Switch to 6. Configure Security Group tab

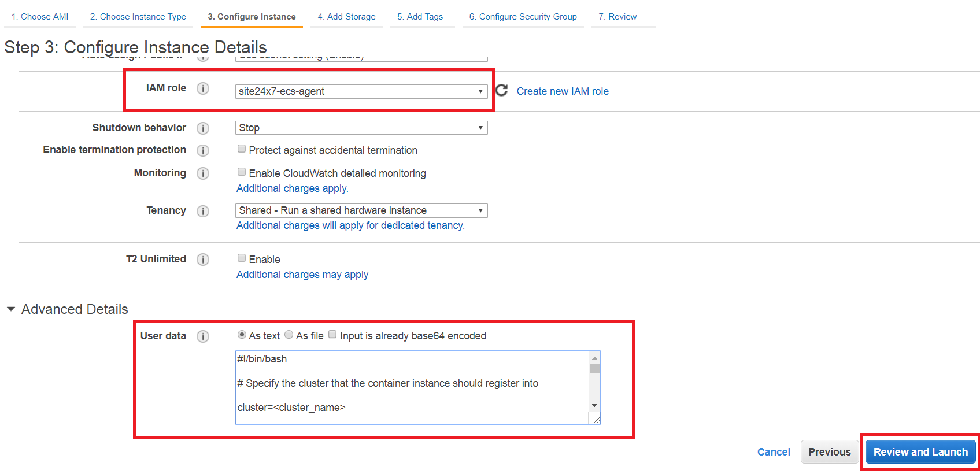pyautogui.click(x=523, y=17)
